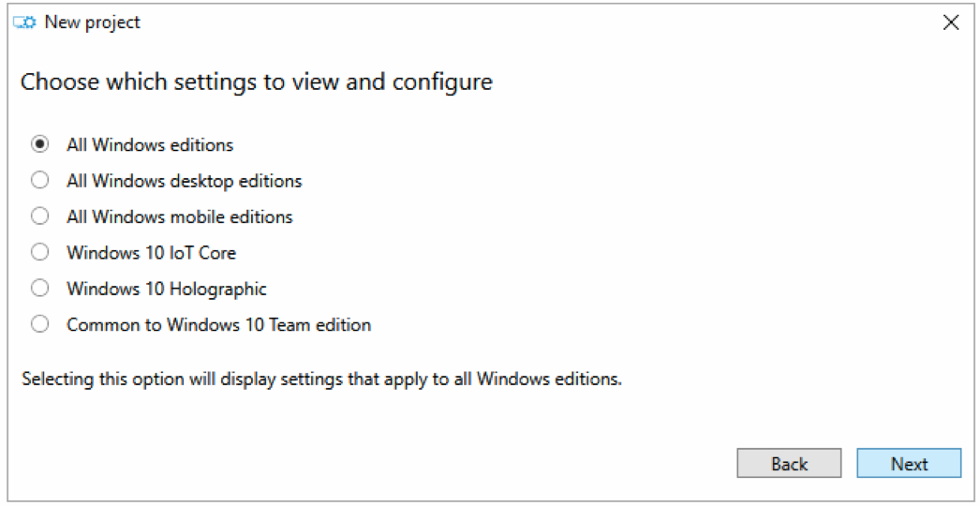Image resolution: width=980 pixels, height=506 pixels.
Task: Go back with the Back button
Action: 789,464
